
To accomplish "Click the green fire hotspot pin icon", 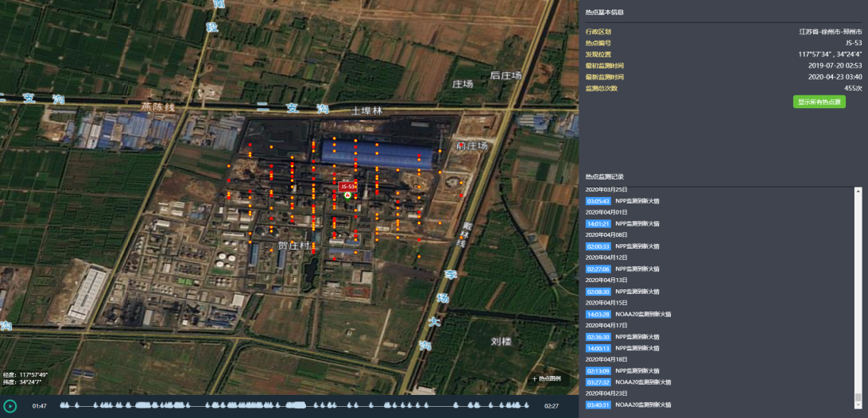I will pyautogui.click(x=347, y=195).
